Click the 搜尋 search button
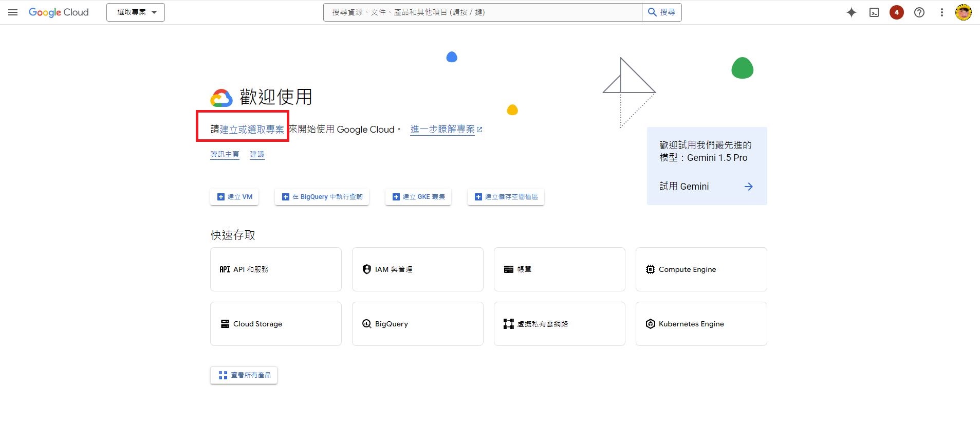Screen dimensions: 980x441 click(662, 12)
